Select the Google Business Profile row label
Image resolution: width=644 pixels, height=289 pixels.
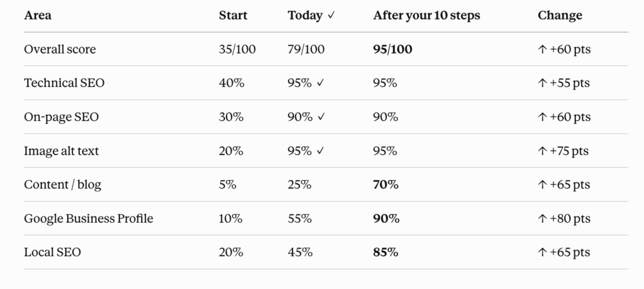88,218
